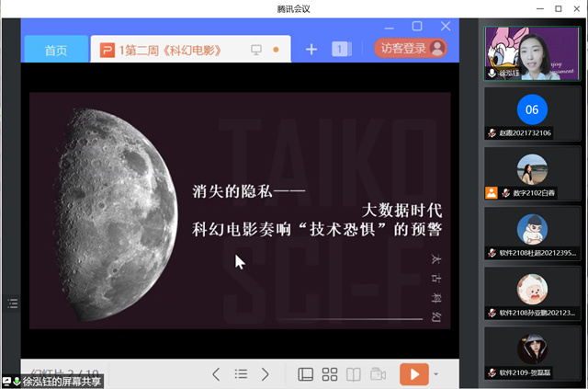Click muted mic beside 软件2108杜
Viewport: 588px width, 389px height.
[492, 253]
